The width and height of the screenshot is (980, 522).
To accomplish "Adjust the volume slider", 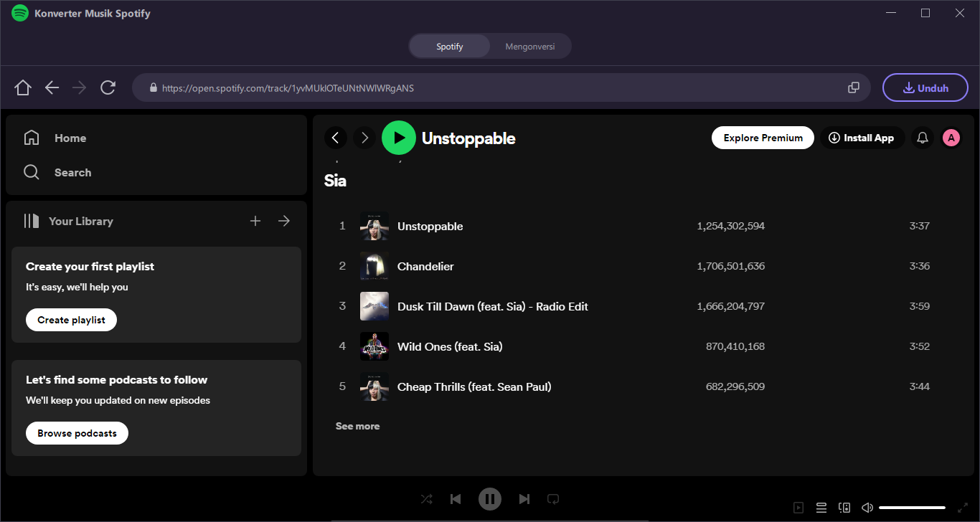I will (912, 508).
